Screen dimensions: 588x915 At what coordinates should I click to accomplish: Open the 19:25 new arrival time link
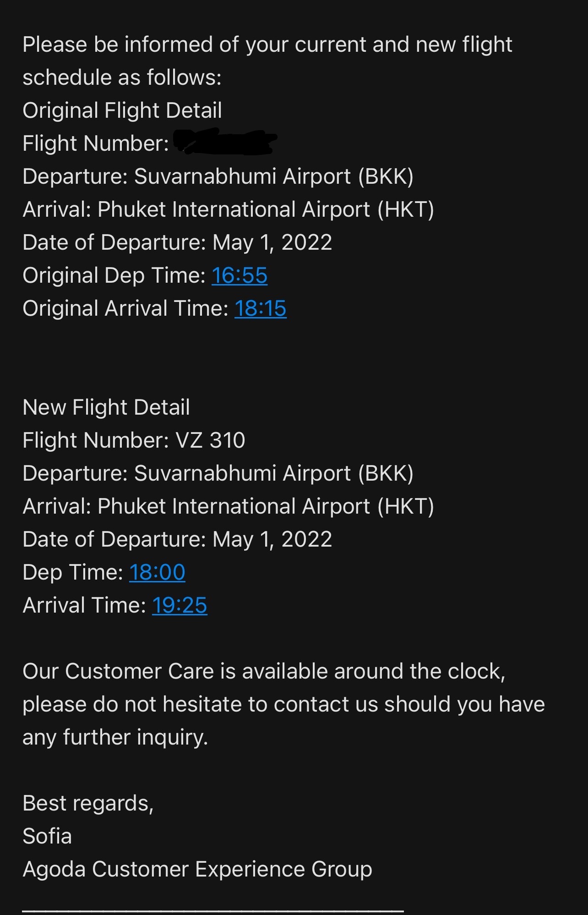pyautogui.click(x=180, y=605)
